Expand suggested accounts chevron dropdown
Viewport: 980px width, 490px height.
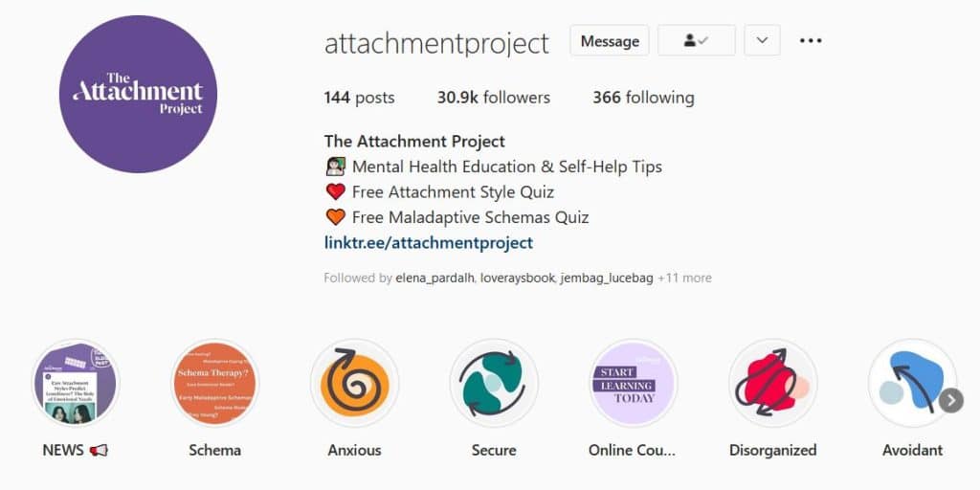(x=762, y=40)
